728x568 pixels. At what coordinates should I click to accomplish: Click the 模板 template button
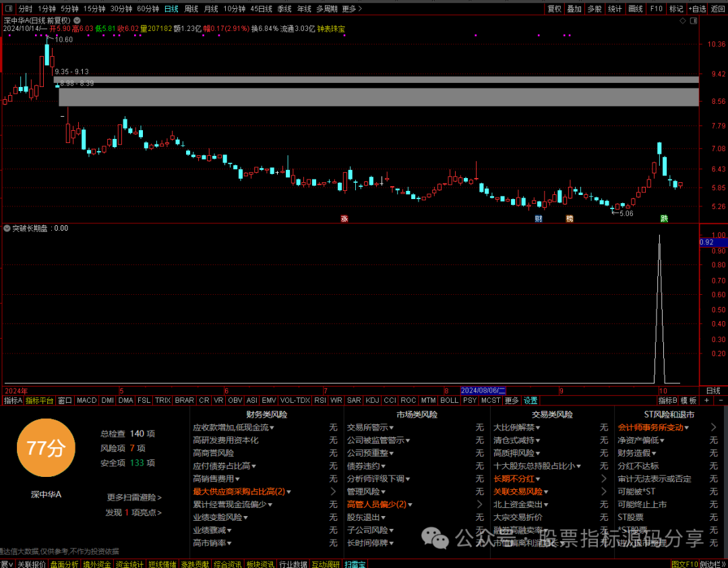689,401
